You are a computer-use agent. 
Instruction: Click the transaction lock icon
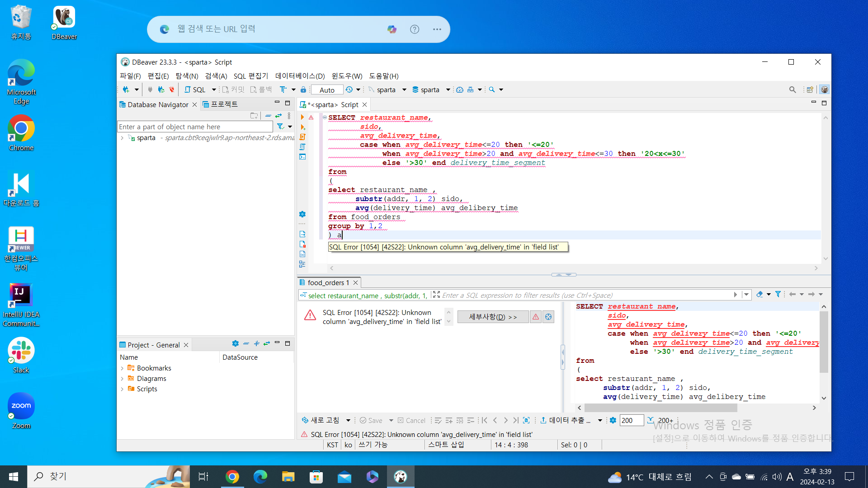click(x=303, y=89)
